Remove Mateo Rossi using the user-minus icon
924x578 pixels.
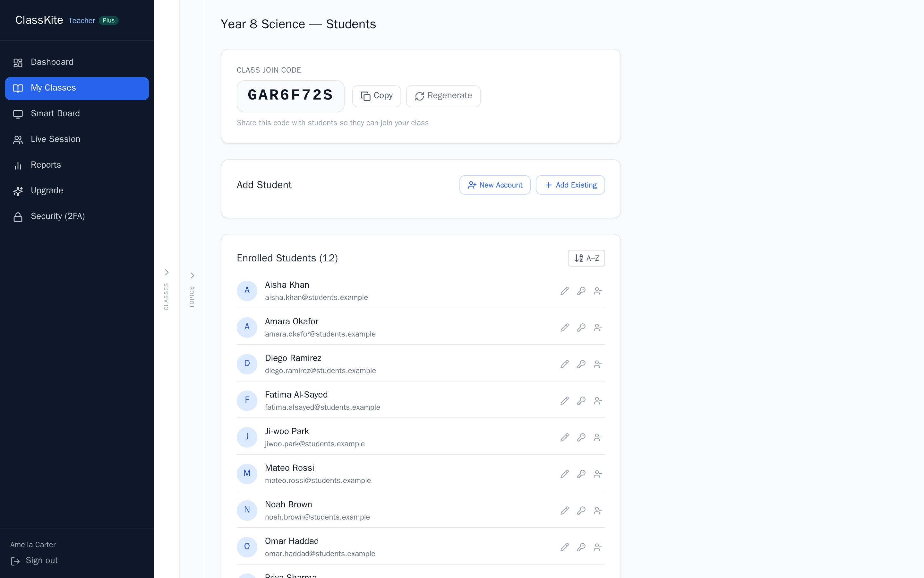(598, 474)
